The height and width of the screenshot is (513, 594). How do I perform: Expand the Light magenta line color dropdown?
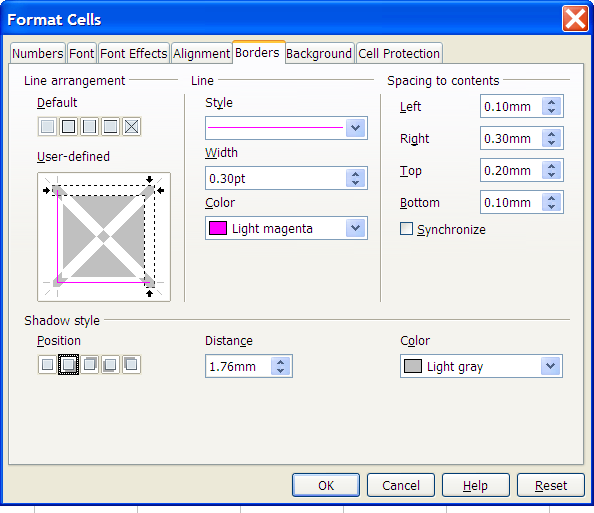(355, 228)
